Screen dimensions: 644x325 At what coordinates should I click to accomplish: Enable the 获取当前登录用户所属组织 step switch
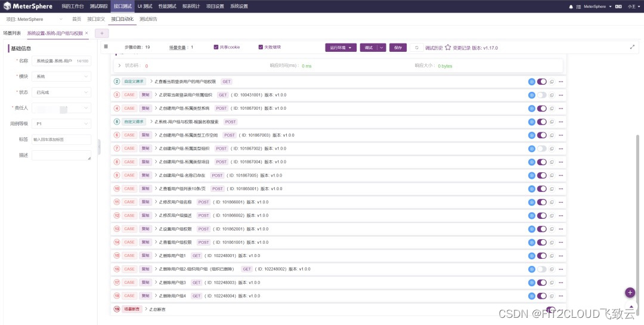click(541, 95)
